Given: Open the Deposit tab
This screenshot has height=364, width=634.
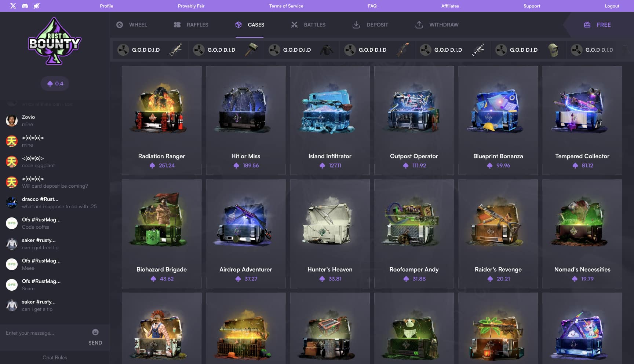Looking at the screenshot, I should tap(370, 25).
